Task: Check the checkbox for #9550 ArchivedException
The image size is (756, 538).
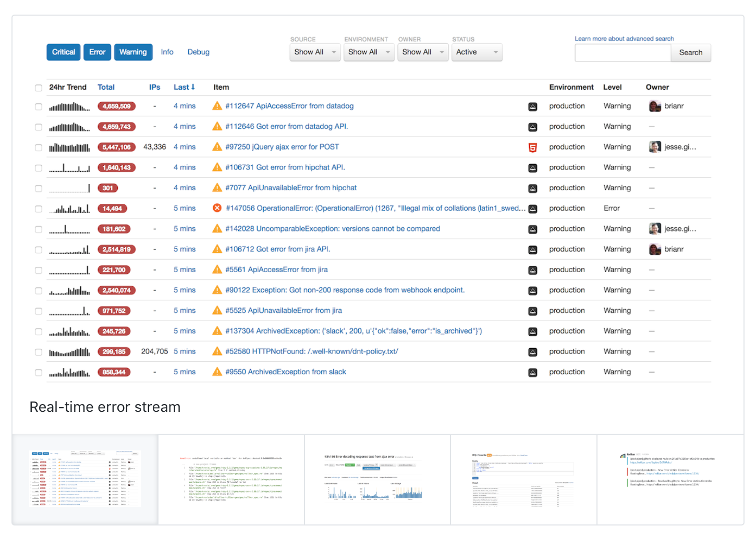Action: (39, 372)
